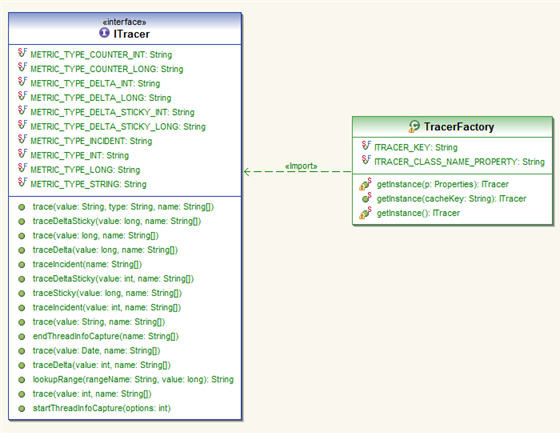Screen dimensions: 560x433
Task: Select the ITracer interface title
Action: coord(131,34)
